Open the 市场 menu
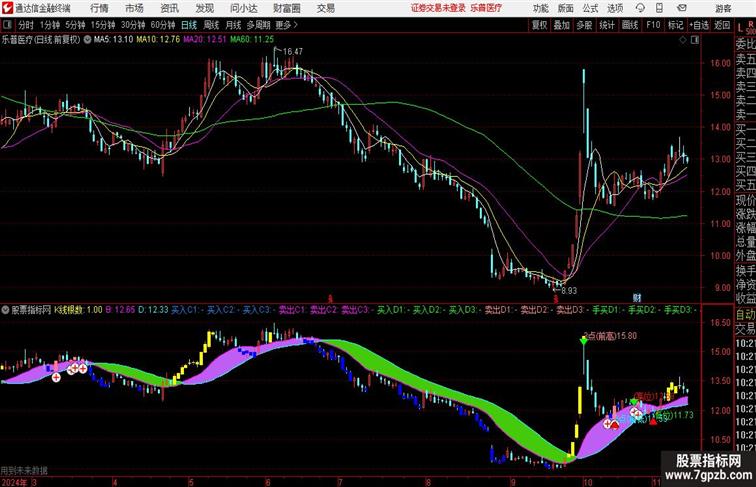Viewport: 756px width, 487px height. [134, 8]
